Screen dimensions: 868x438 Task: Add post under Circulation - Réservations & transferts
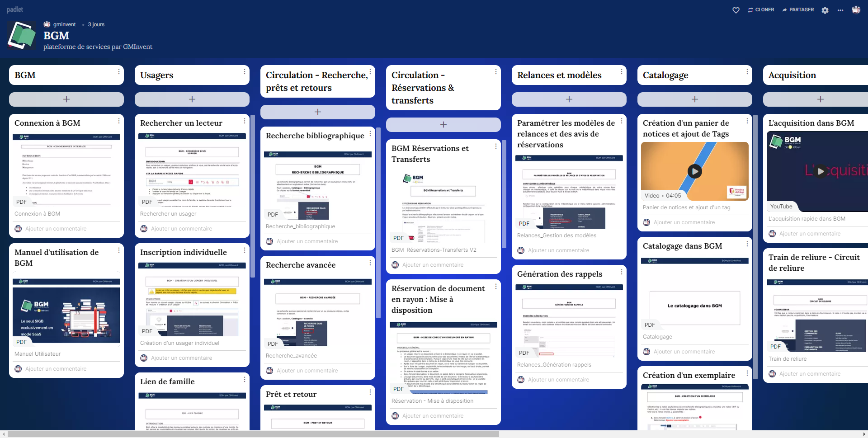click(x=443, y=125)
